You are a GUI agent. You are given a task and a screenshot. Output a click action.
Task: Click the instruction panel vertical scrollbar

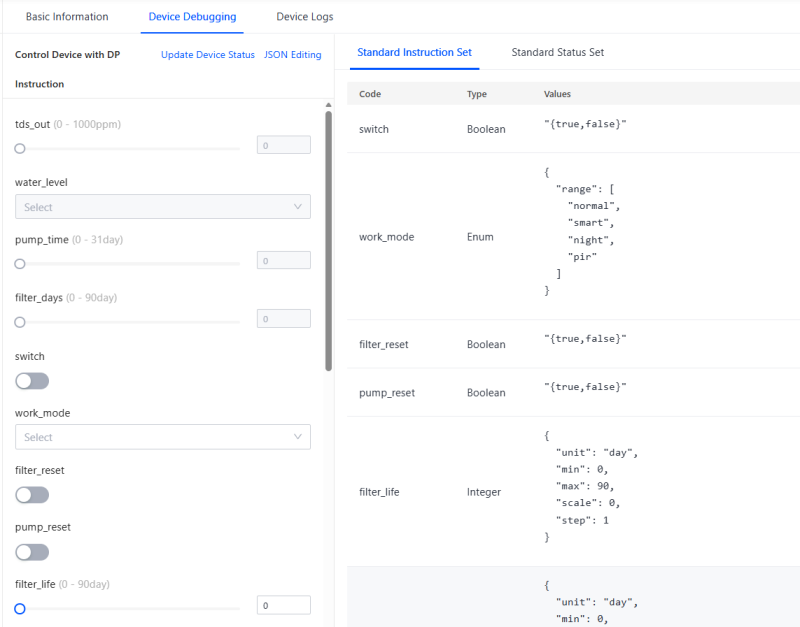tap(328, 240)
